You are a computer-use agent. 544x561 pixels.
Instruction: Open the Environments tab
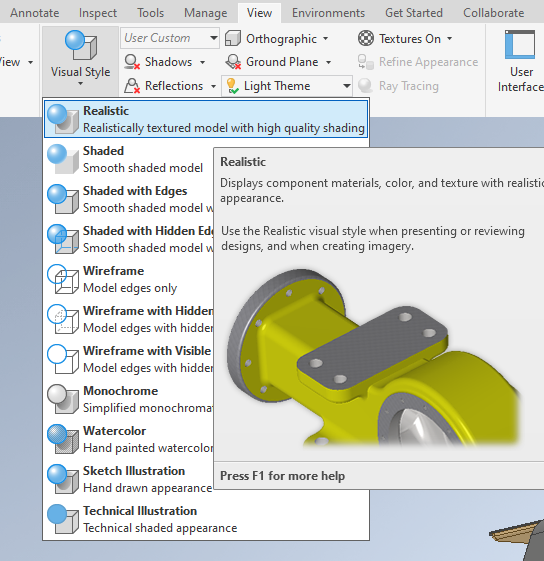pos(328,13)
